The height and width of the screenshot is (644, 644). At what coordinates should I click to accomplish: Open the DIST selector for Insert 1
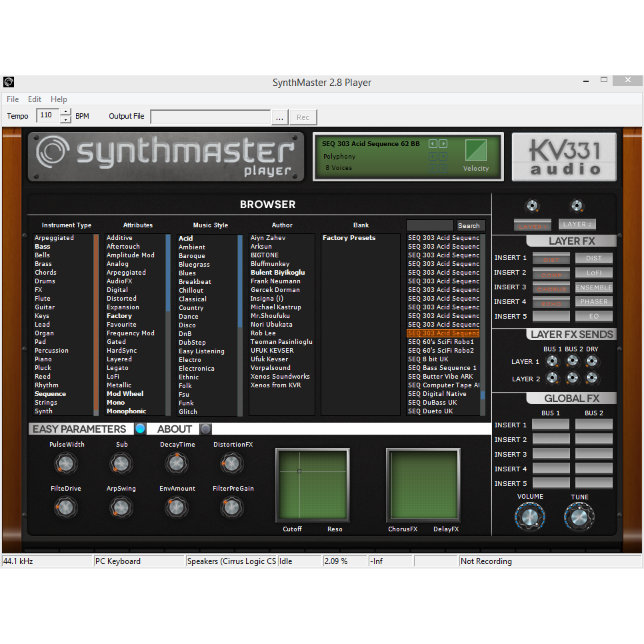(593, 257)
